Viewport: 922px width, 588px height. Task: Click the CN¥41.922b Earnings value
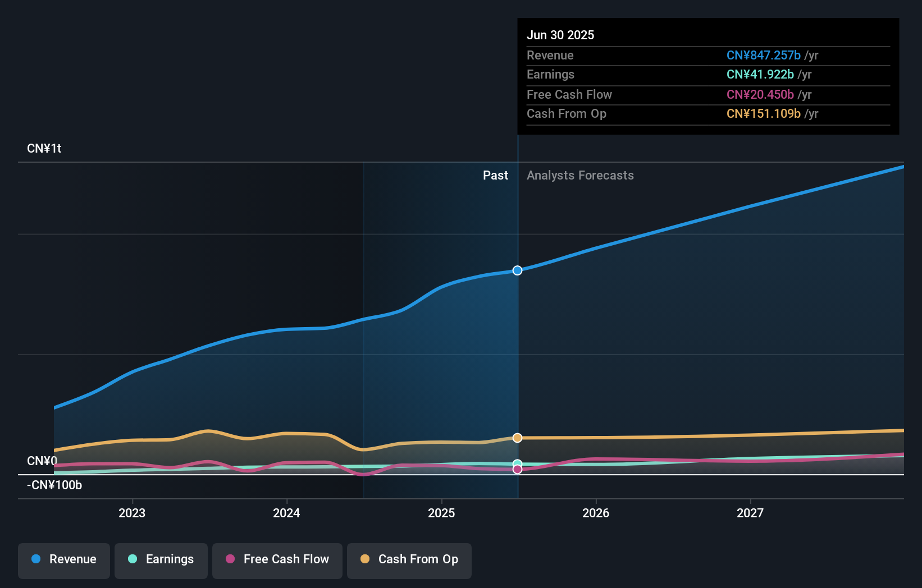(x=760, y=75)
